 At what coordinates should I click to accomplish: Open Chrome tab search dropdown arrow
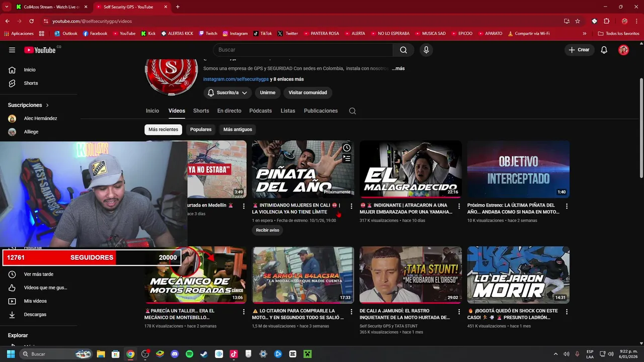pos(6,7)
